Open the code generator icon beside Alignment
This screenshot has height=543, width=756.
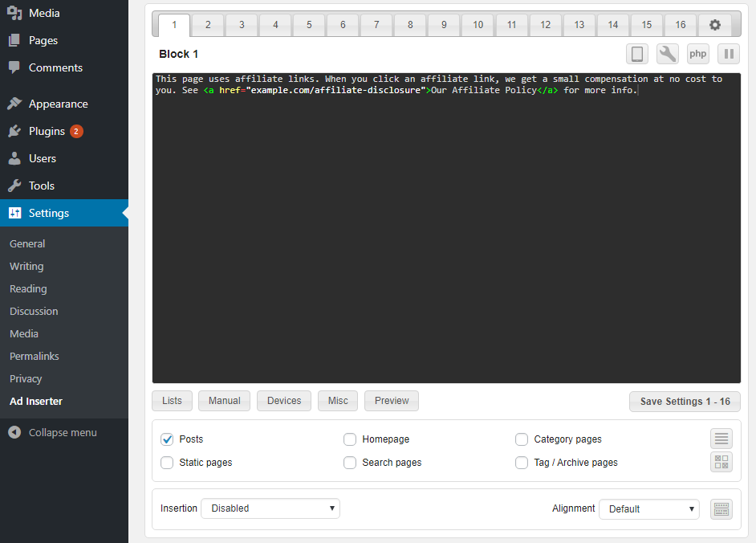[x=721, y=508]
